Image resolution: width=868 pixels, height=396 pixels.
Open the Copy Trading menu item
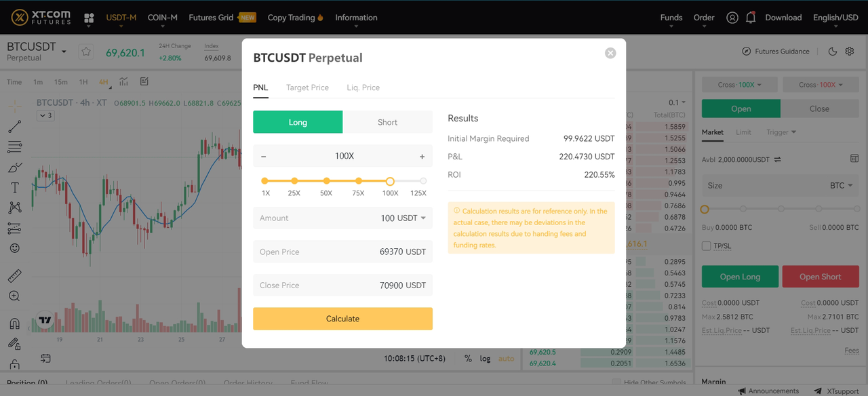click(295, 18)
